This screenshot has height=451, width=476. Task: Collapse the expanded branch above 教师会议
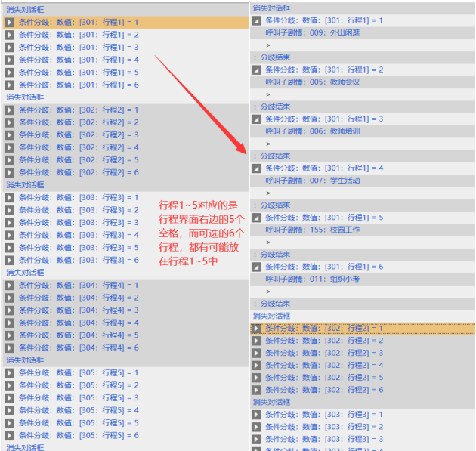[x=257, y=70]
